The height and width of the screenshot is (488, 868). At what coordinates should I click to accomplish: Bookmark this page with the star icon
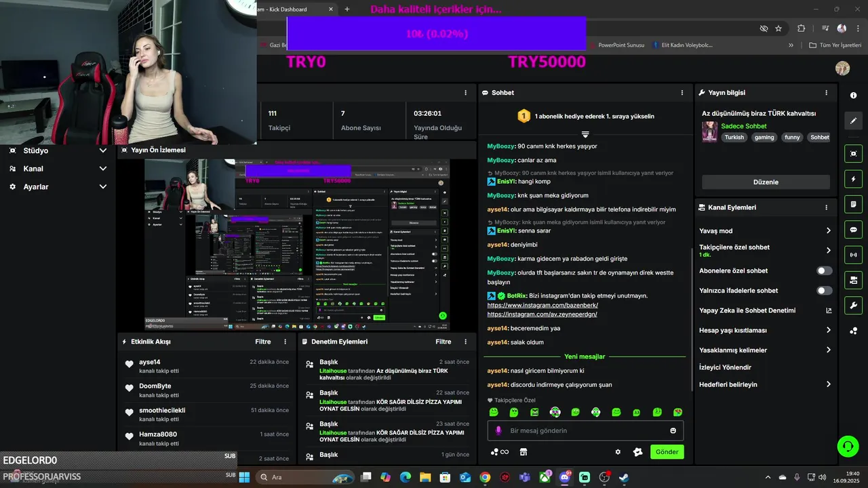point(778,28)
